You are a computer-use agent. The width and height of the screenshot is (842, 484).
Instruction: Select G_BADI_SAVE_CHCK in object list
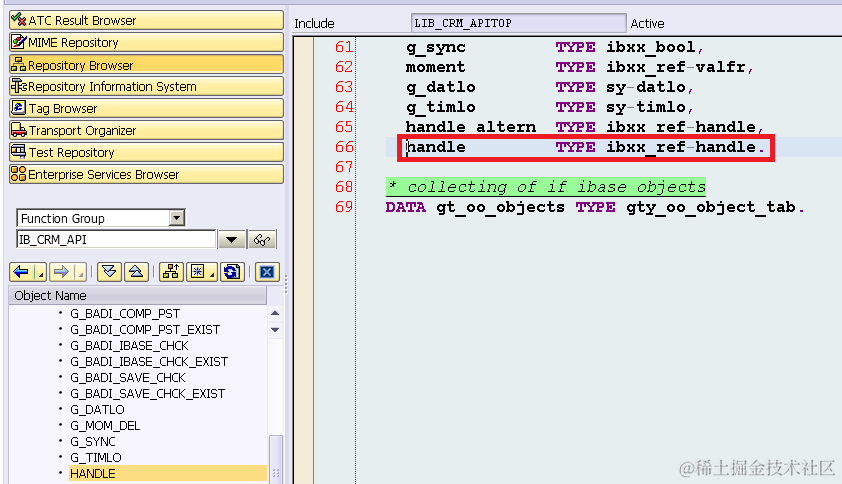point(128,378)
